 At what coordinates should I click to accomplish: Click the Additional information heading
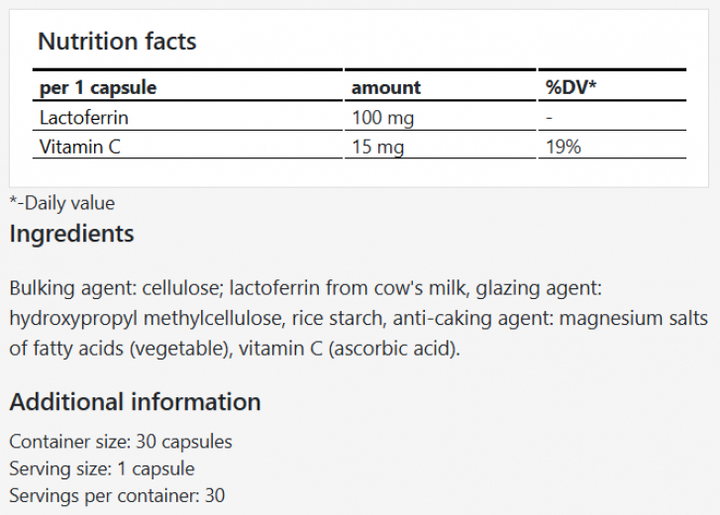click(135, 402)
